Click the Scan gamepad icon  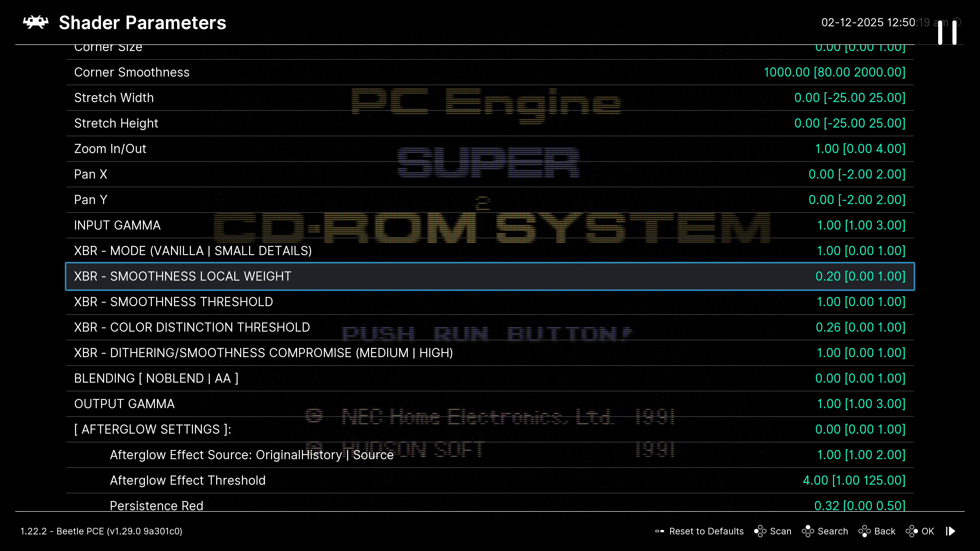pyautogui.click(x=760, y=531)
